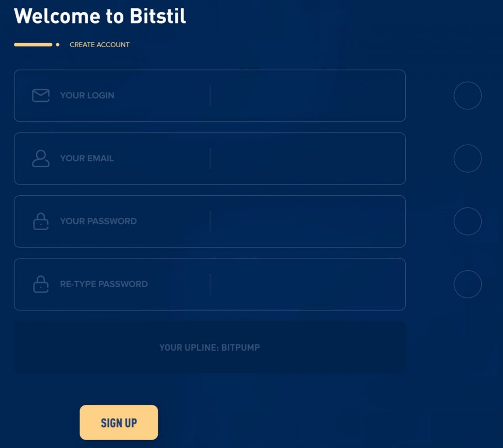Click the padlock icon beside Your Password
The image size is (503, 448).
[x=41, y=221]
